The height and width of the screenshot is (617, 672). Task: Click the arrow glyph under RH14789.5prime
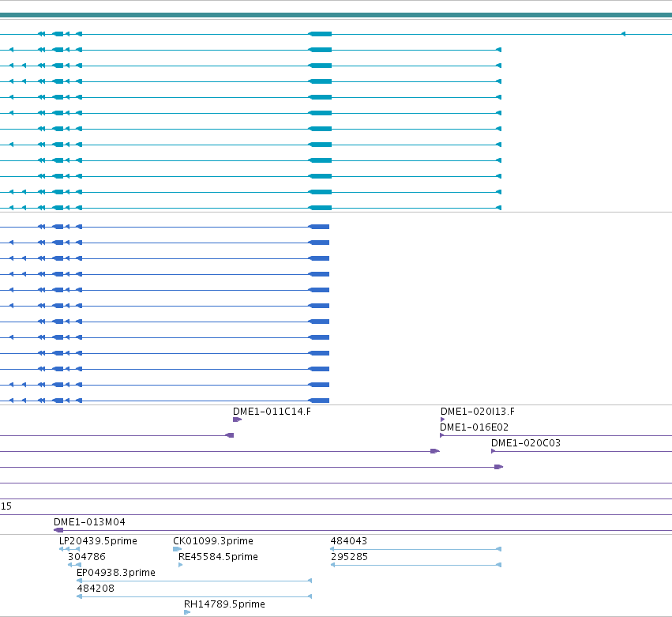(187, 612)
